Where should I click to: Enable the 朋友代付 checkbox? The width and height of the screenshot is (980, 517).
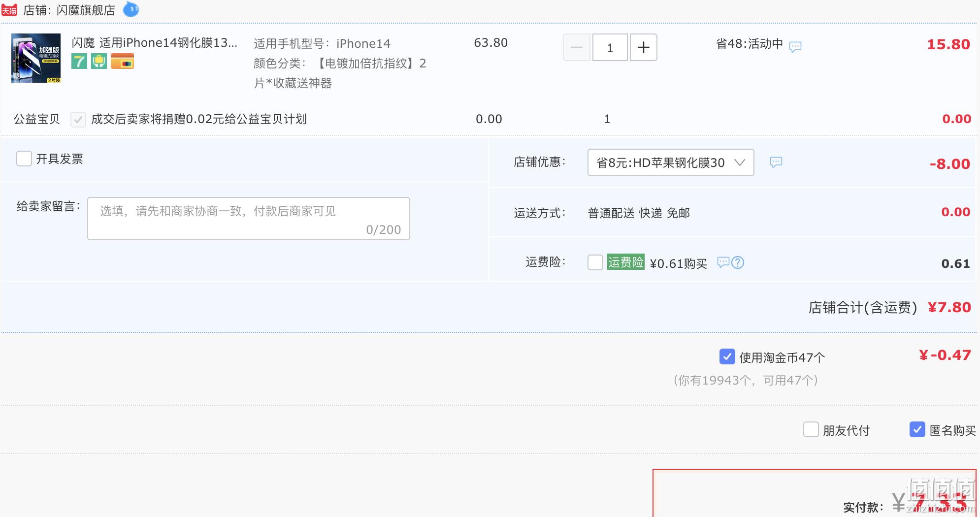(x=811, y=429)
